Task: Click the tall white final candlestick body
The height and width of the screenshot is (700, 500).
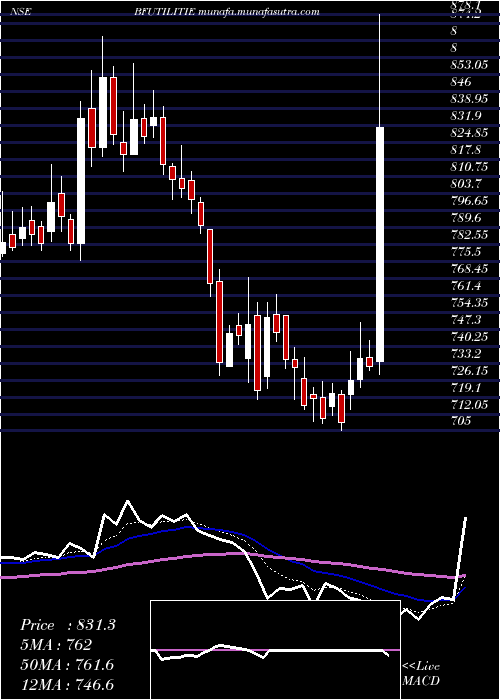Action: tap(380, 245)
